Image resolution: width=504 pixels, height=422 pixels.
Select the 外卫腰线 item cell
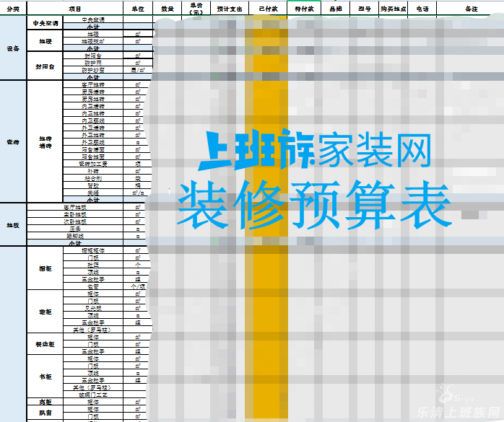[x=93, y=142]
